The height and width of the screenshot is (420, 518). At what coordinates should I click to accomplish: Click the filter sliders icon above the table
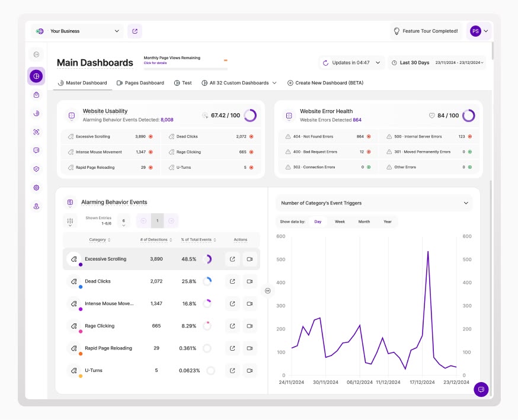pyautogui.click(x=70, y=221)
